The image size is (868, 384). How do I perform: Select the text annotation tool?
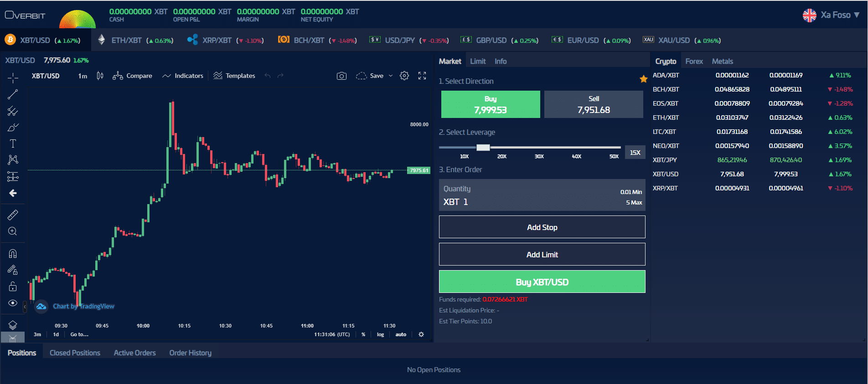tap(13, 144)
